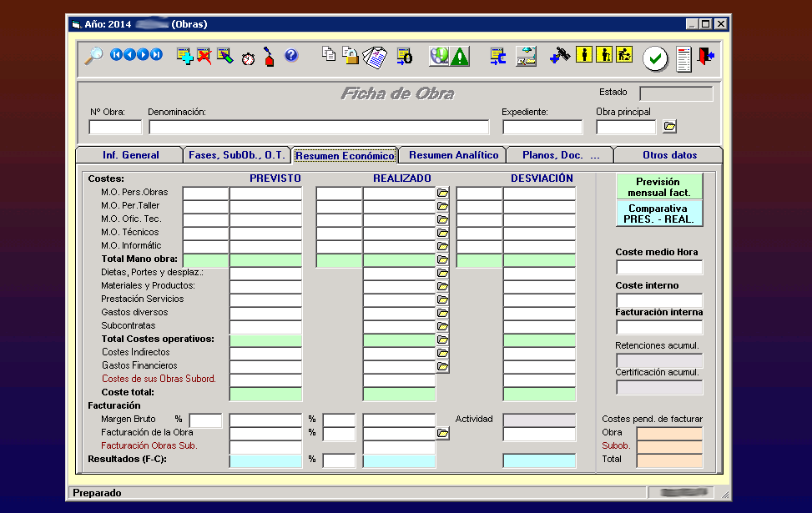The height and width of the screenshot is (513, 812).
Task: Click the copy documents icon
Action: pos(328,54)
